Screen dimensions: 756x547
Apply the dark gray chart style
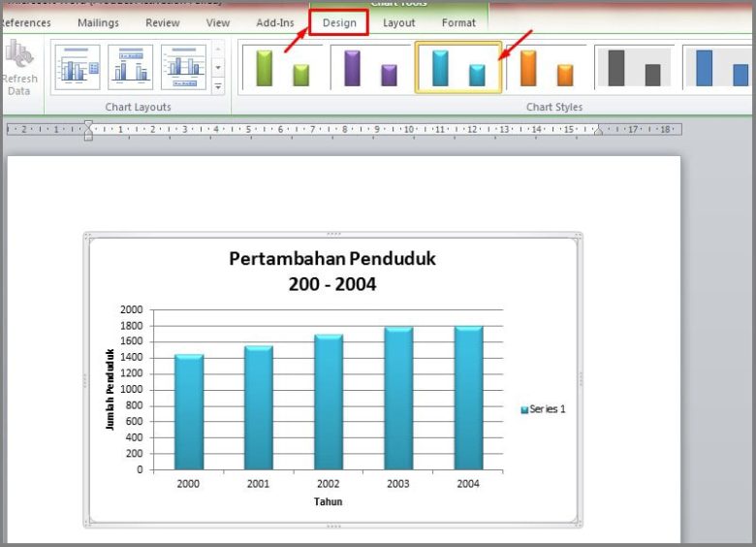(635, 68)
